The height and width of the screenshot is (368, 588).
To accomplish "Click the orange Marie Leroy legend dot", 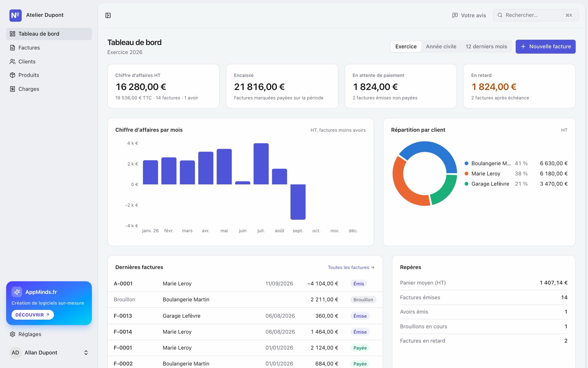I will tap(466, 174).
